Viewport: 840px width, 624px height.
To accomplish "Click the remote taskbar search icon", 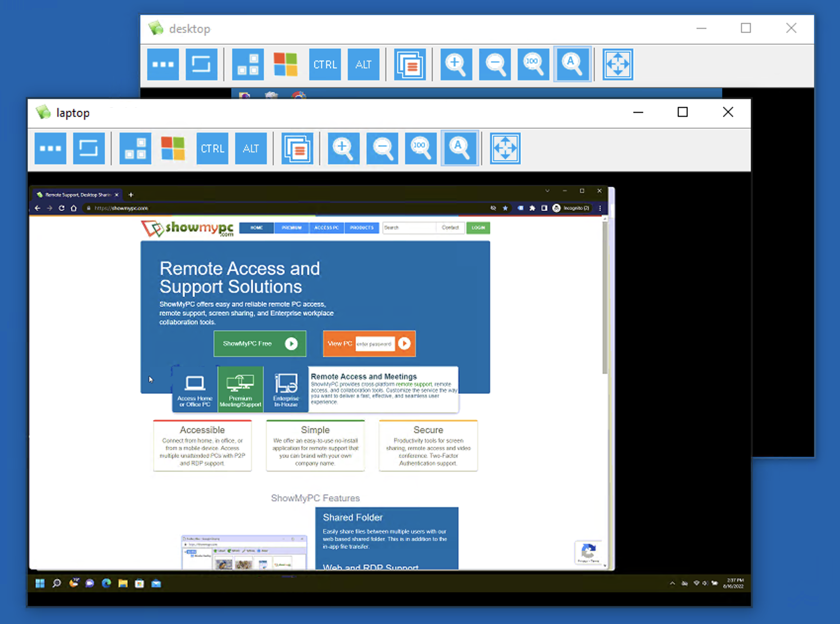I will (x=57, y=583).
